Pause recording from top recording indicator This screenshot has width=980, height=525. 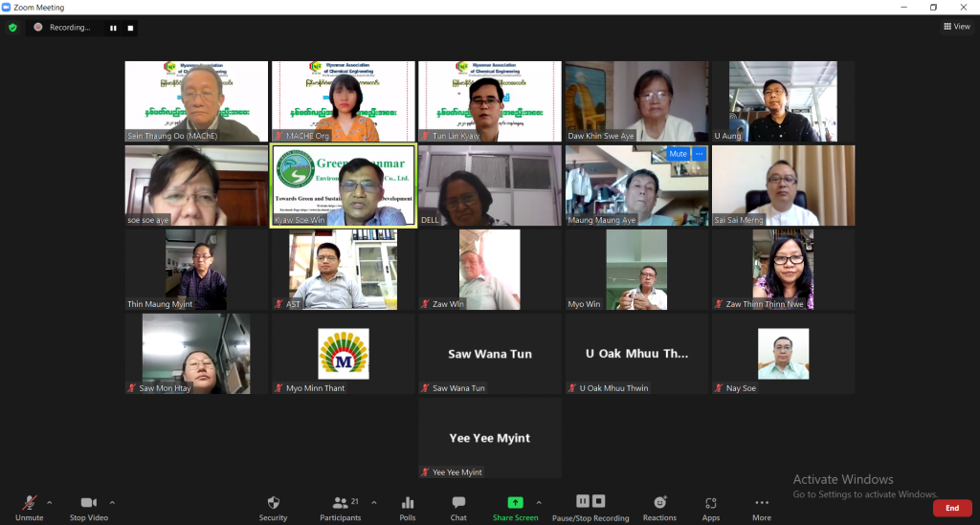113,28
